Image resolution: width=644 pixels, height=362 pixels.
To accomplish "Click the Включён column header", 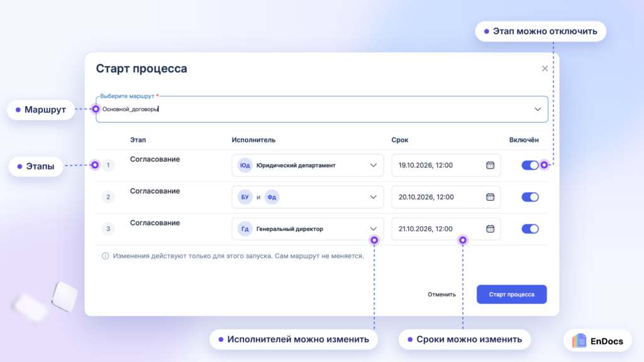I will pyautogui.click(x=524, y=140).
